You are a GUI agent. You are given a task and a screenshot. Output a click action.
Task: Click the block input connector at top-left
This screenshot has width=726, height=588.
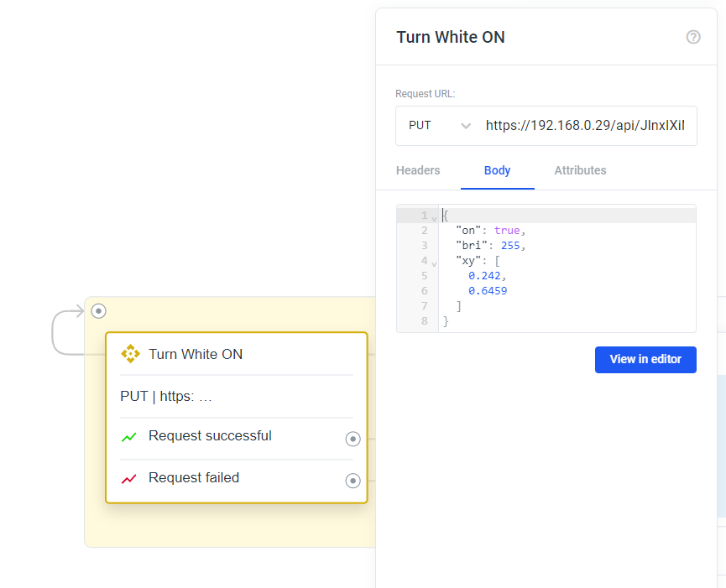point(99,311)
